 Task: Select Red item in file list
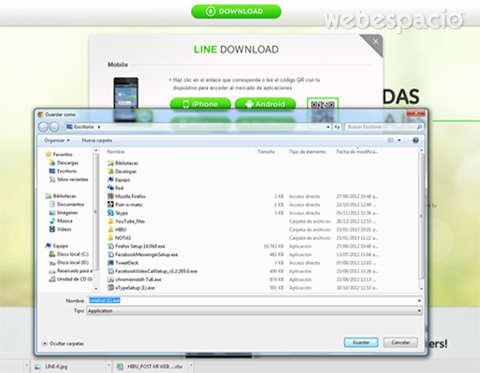(115, 188)
